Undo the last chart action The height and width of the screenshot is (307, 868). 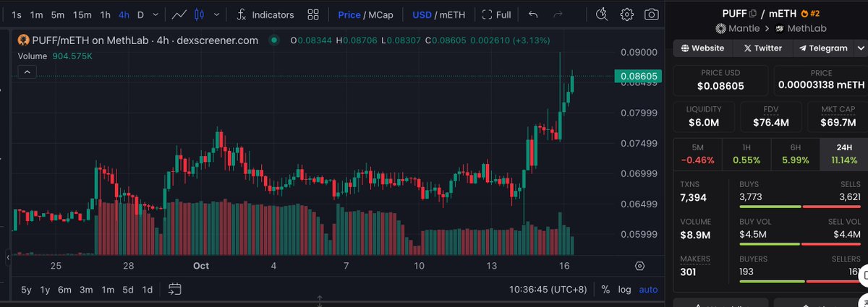pyautogui.click(x=533, y=14)
